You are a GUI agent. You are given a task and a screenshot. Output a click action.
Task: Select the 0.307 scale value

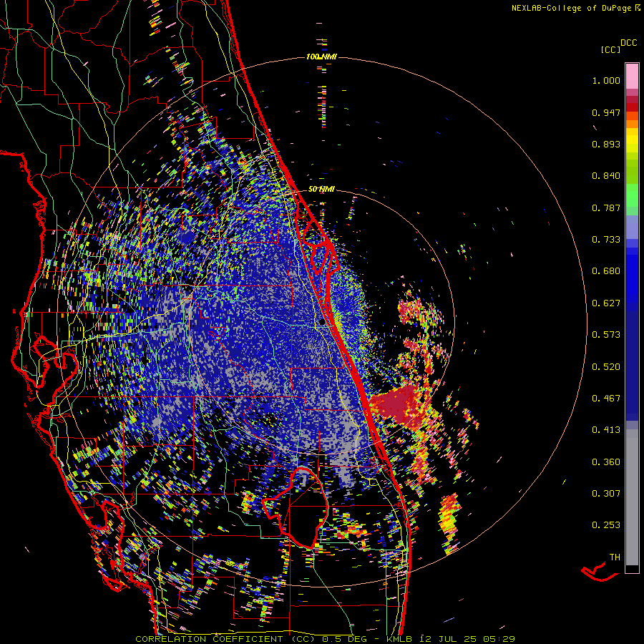pos(606,494)
